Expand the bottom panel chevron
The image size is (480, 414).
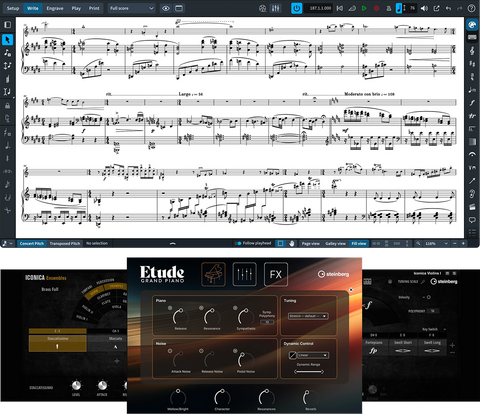pyautogui.click(x=172, y=244)
